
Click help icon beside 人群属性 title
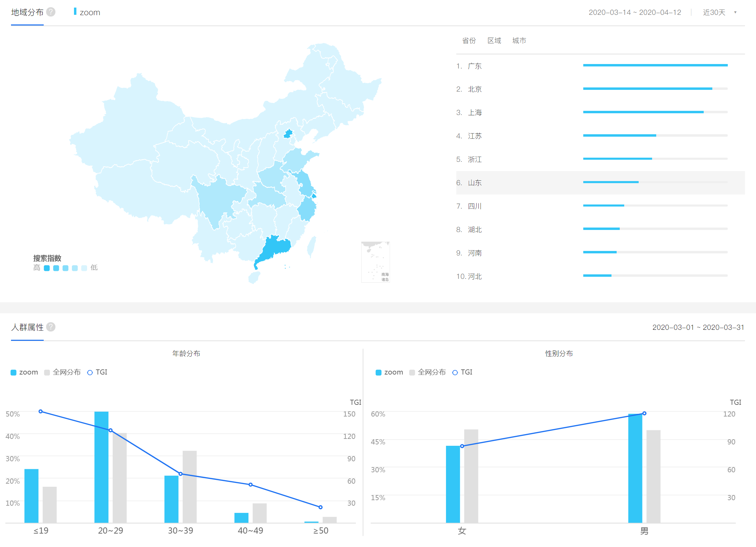[51, 327]
